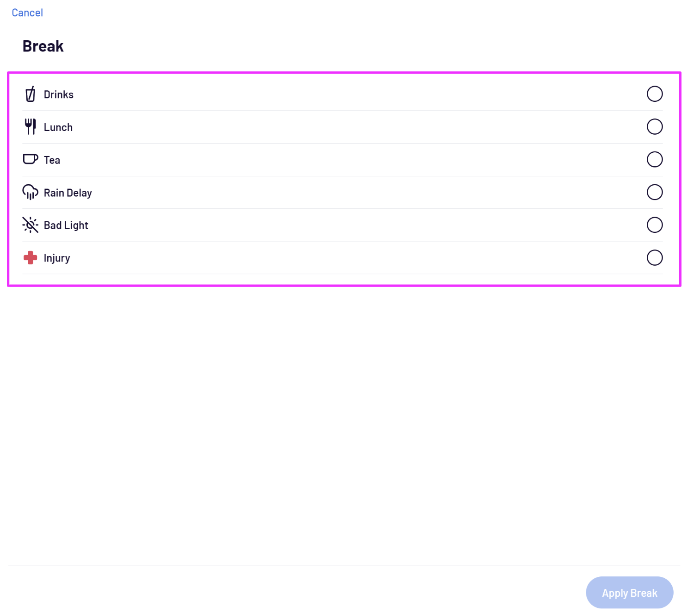This screenshot has height=613, width=700.
Task: Click the rain cloud icon
Action: [31, 192]
